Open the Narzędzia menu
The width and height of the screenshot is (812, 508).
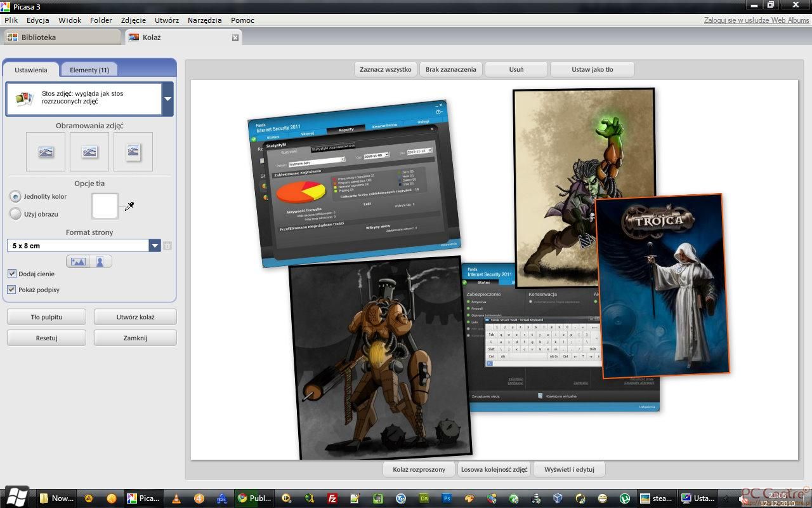click(204, 20)
